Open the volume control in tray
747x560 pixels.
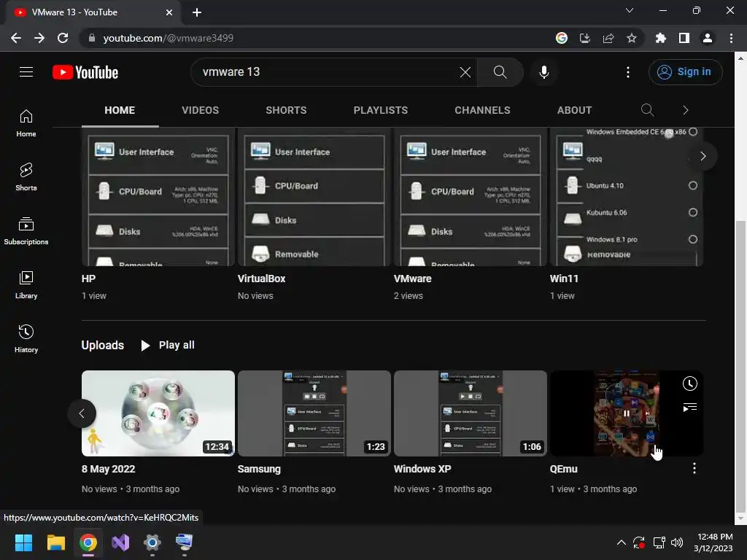coord(676,542)
